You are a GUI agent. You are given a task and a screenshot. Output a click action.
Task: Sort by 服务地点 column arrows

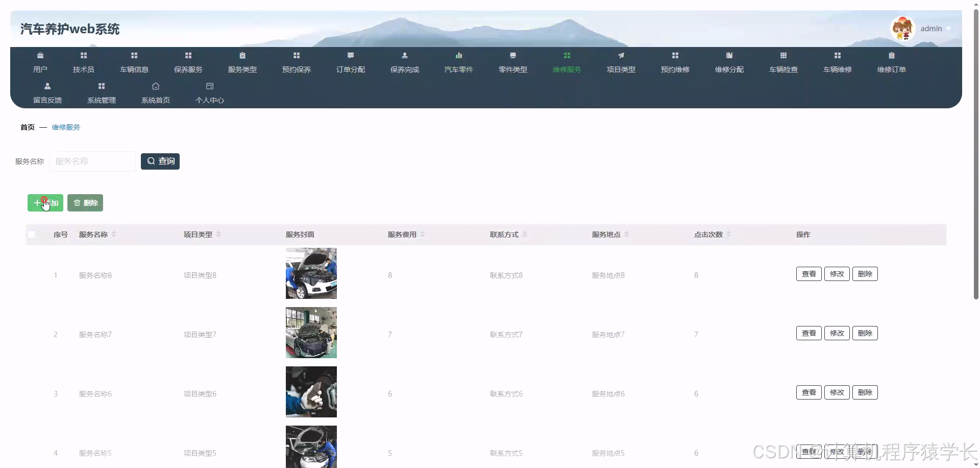coord(627,234)
